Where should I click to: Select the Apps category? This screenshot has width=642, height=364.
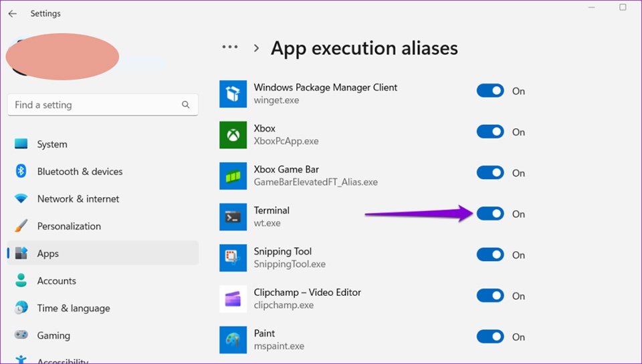tap(103, 253)
